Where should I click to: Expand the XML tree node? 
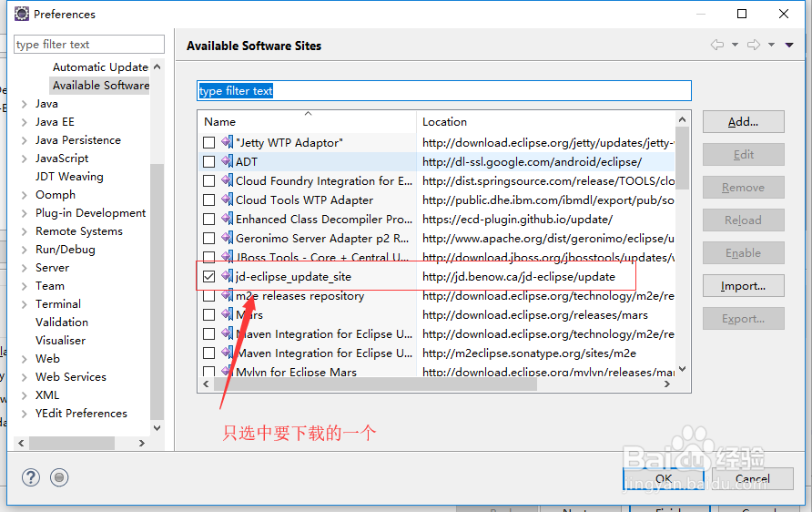click(x=24, y=395)
